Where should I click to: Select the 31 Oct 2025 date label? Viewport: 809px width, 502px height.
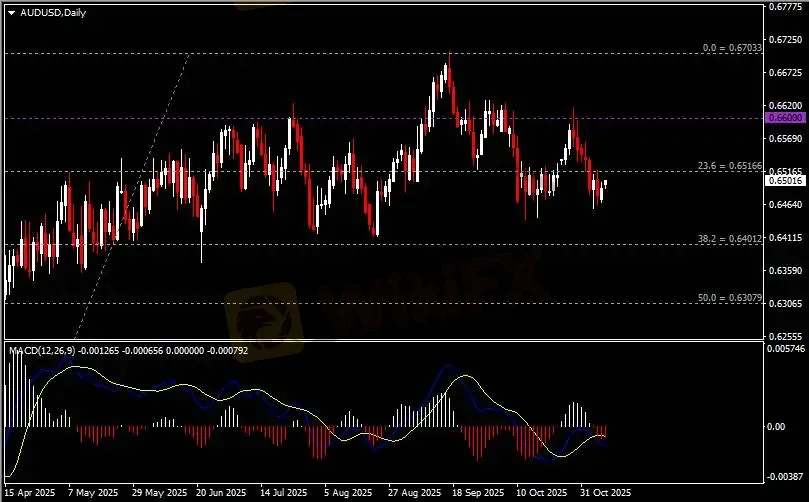tap(605, 493)
